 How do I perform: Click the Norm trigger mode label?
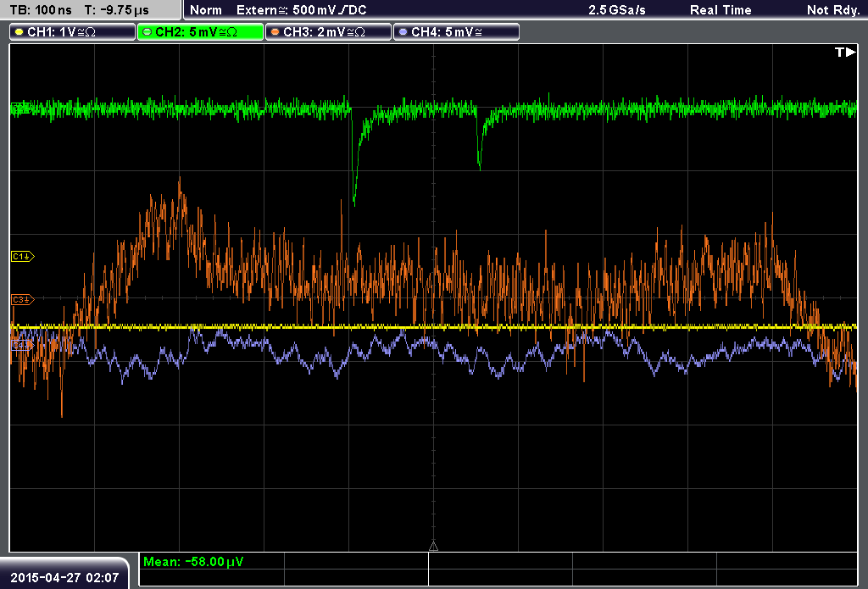coord(205,10)
